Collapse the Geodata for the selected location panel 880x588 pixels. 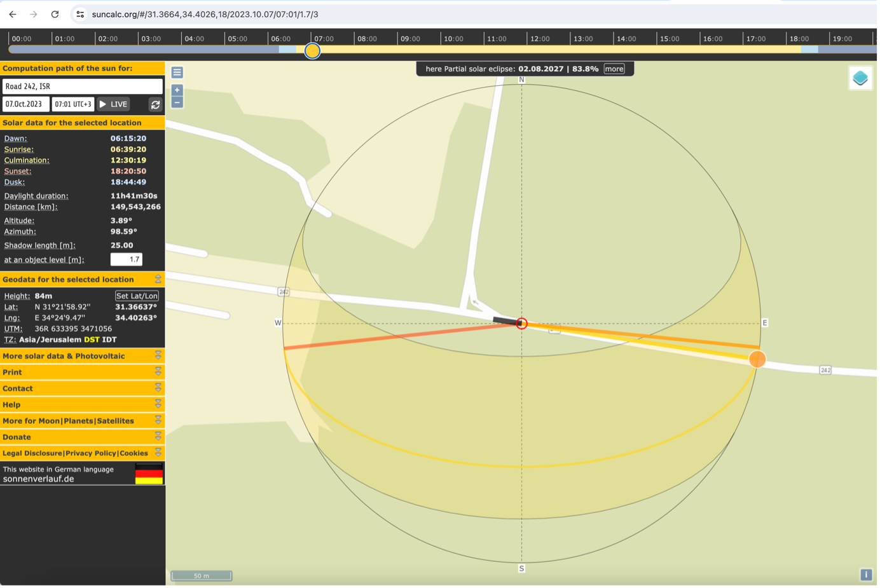(158, 278)
